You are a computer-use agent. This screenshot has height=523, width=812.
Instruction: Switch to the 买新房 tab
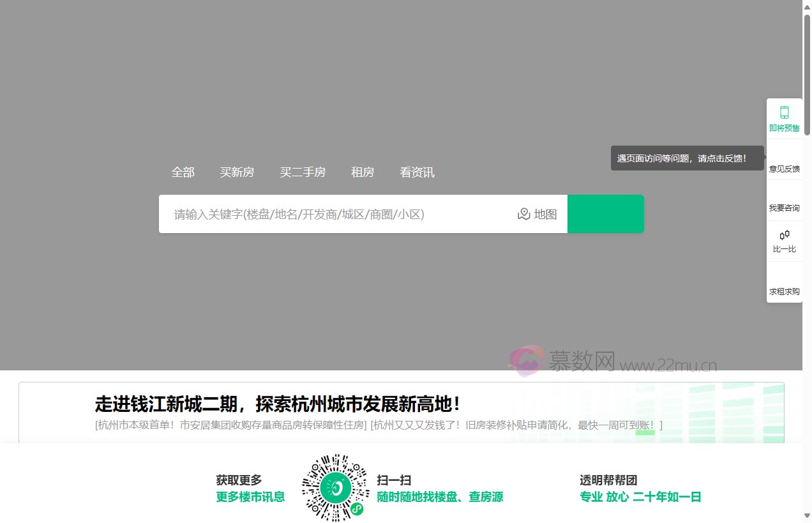coord(237,172)
